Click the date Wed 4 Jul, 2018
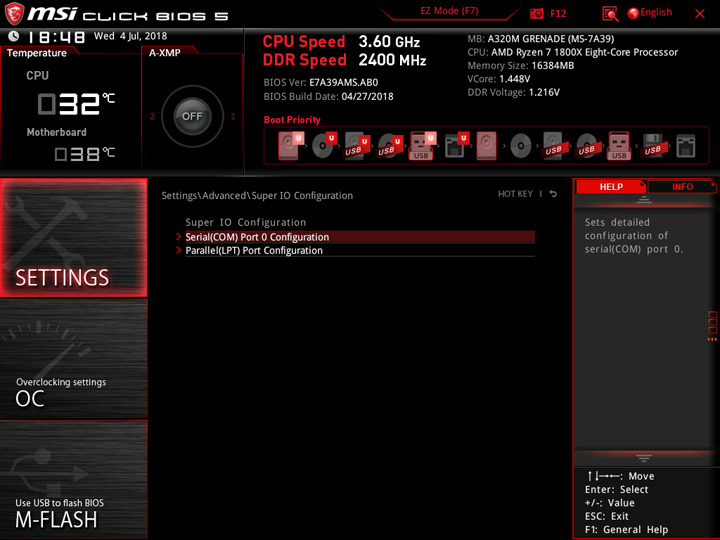The width and height of the screenshot is (720, 540). pos(130,36)
